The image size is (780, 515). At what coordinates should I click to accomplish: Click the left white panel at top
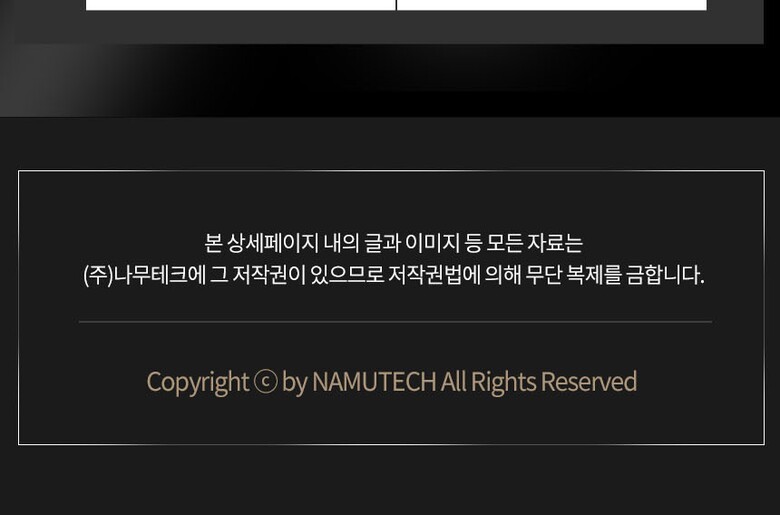click(x=241, y=5)
